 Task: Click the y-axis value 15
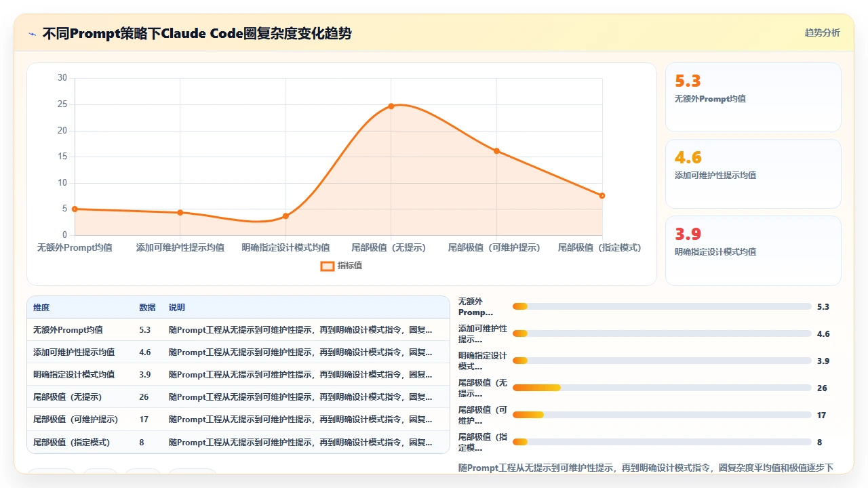(62, 157)
